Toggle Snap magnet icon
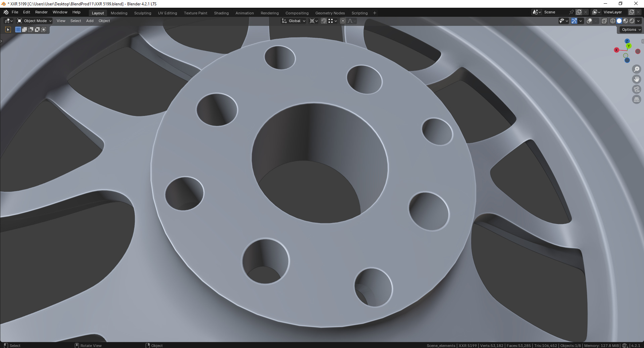644x348 pixels. (324, 21)
